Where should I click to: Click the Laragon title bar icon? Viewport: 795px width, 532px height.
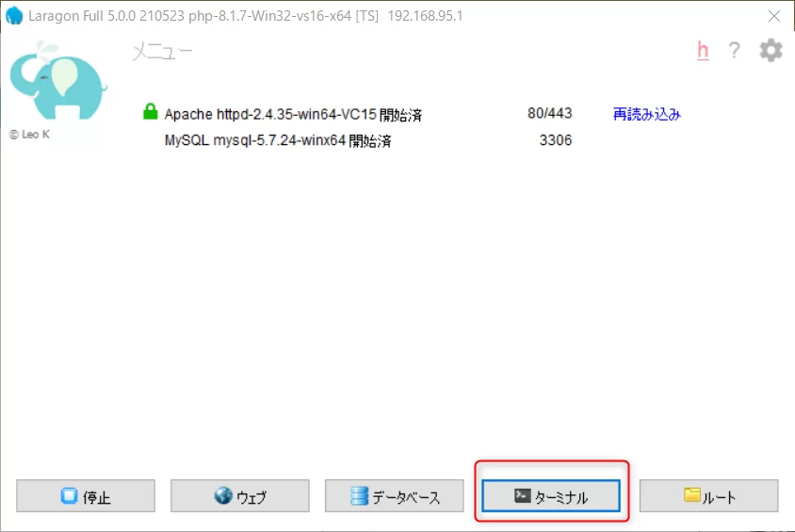click(x=14, y=16)
